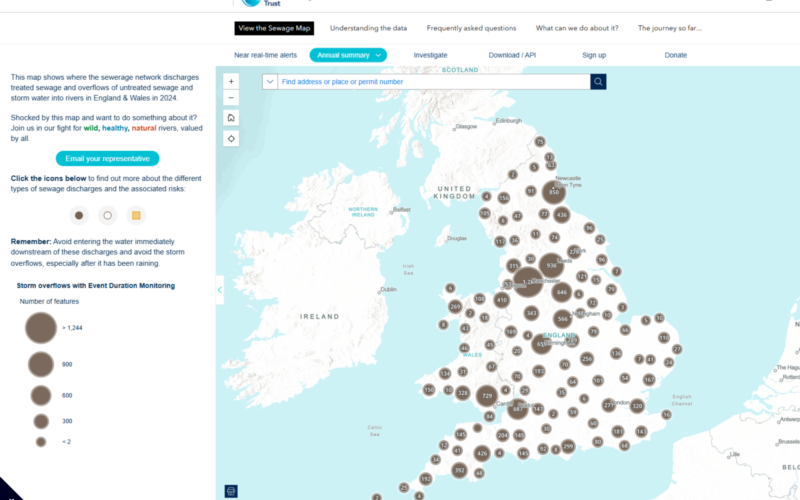
Task: Select the 256 cluster marker
Action: point(587,359)
